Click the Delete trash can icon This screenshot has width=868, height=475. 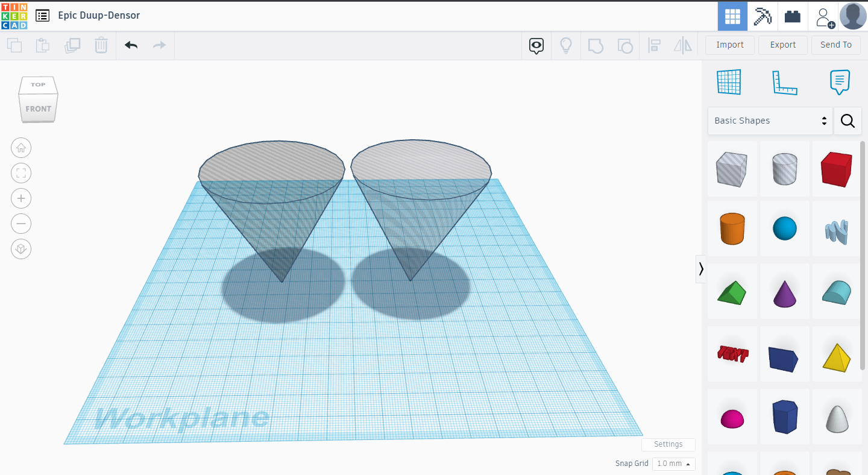[x=101, y=45]
